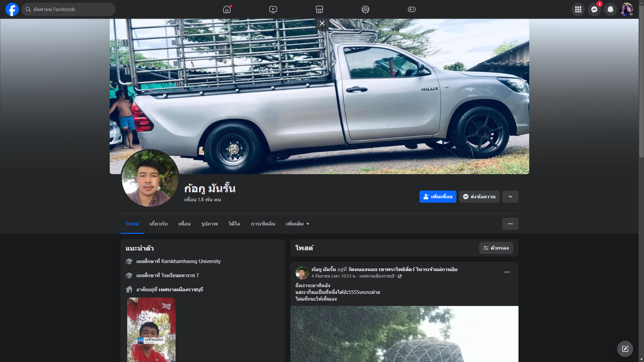Expand the เพิ่มเติม more dropdown
644x362 pixels.
[x=298, y=224]
